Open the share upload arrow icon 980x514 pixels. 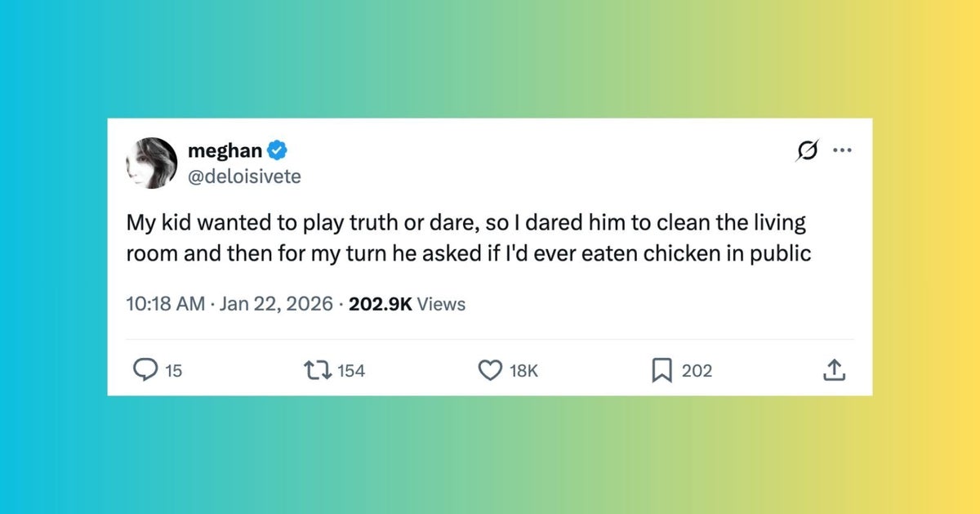(x=833, y=371)
